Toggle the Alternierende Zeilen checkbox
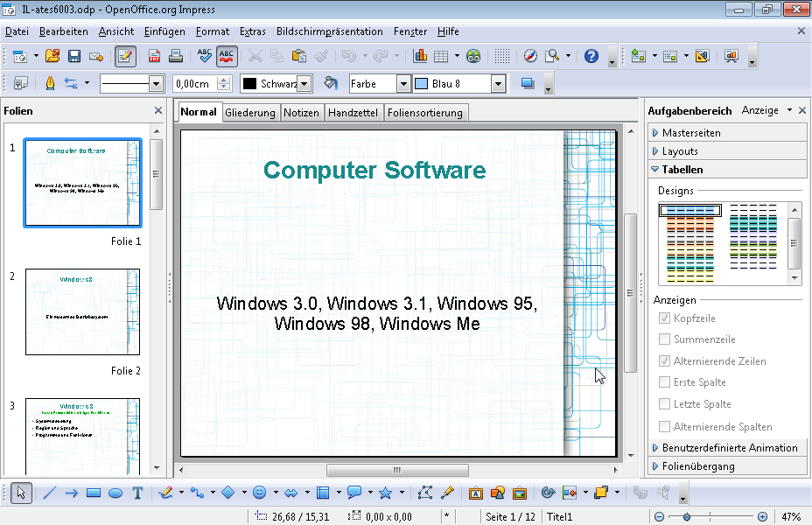The width and height of the screenshot is (812, 525). [x=664, y=360]
